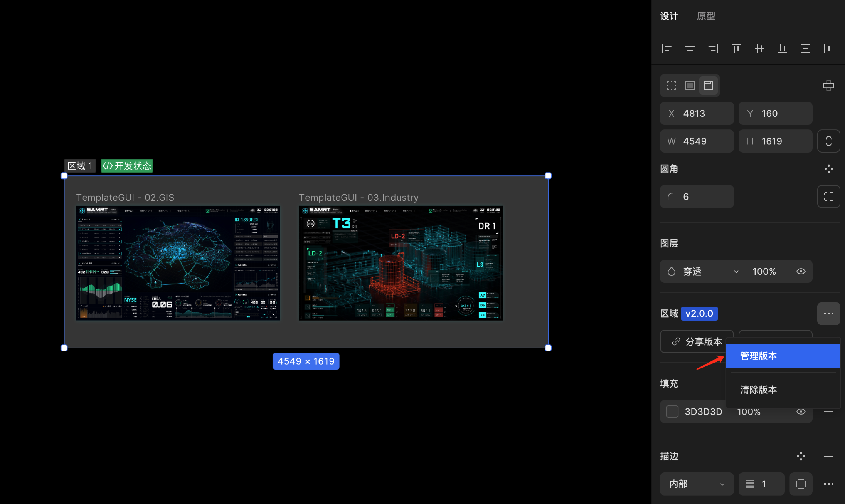Open per-side stroke settings icon
Viewport: 845px width, 504px height.
pyautogui.click(x=801, y=484)
